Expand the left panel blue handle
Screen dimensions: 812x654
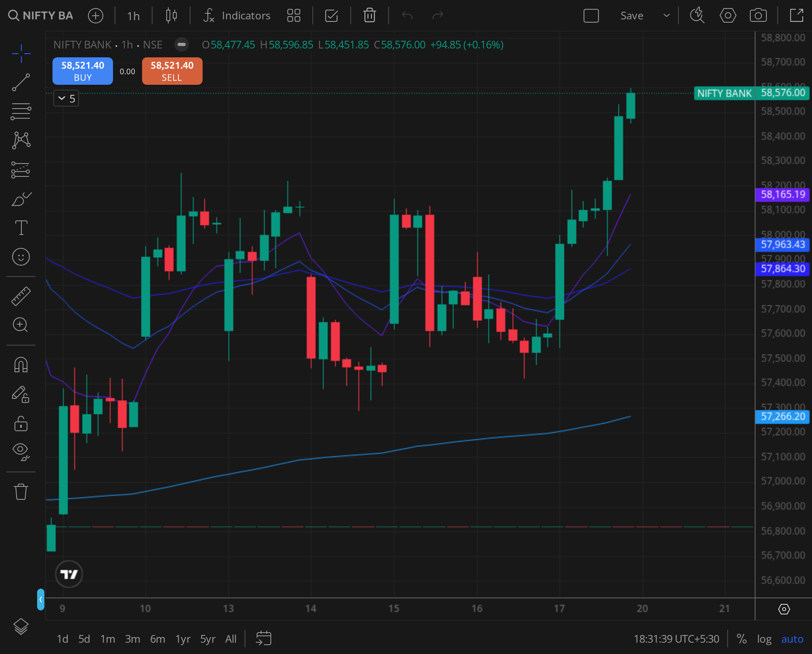[x=40, y=599]
